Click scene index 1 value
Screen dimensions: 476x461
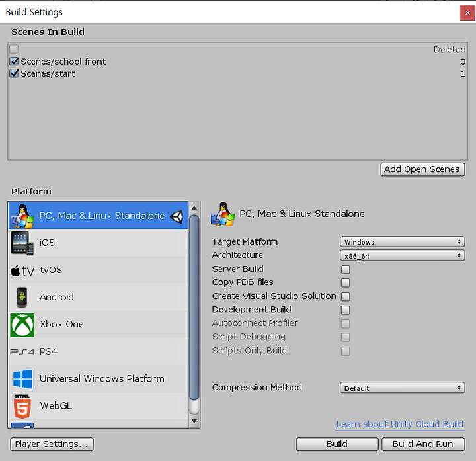tap(463, 74)
